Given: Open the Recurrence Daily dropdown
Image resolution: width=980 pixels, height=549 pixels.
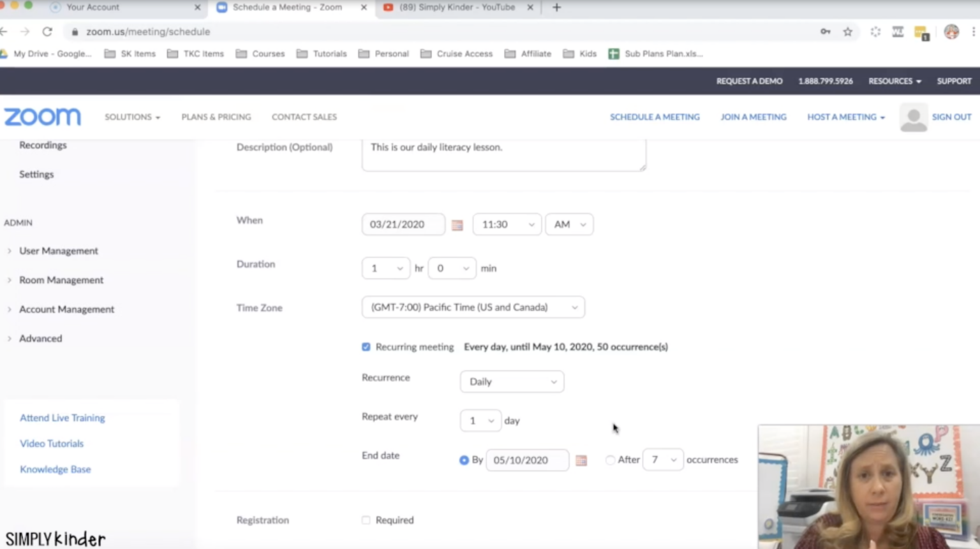Looking at the screenshot, I should tap(512, 382).
